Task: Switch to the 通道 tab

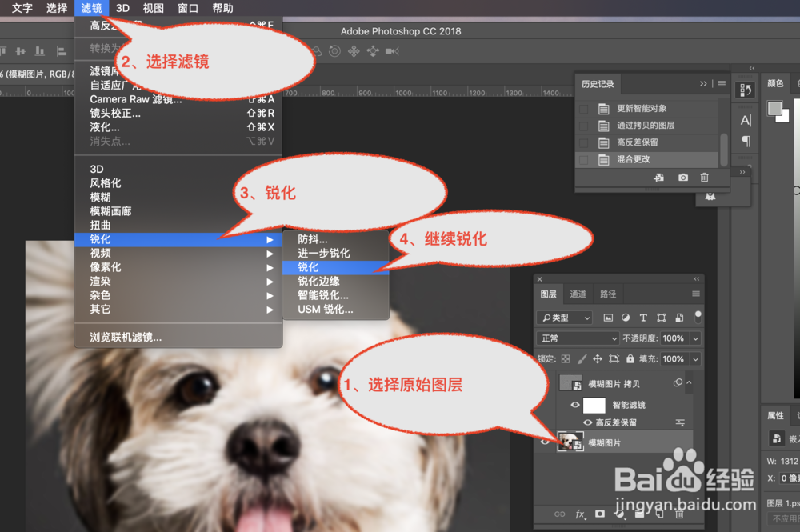Action: pos(578,294)
